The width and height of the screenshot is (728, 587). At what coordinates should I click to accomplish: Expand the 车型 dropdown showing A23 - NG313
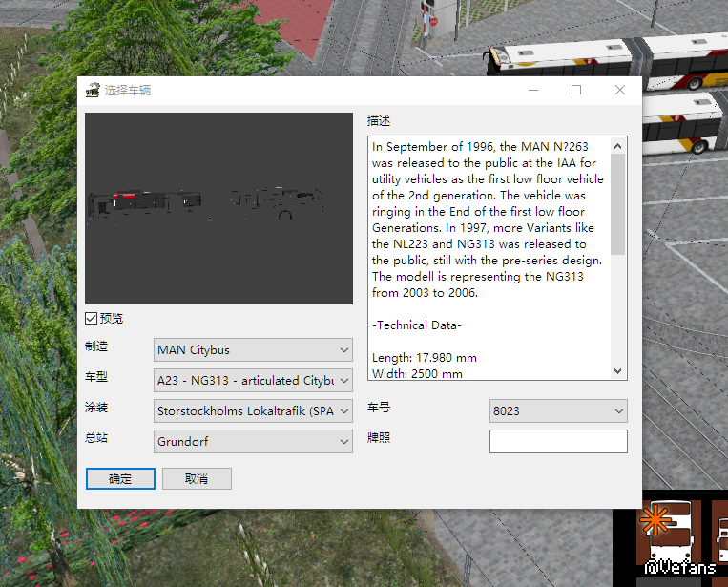coord(253,381)
